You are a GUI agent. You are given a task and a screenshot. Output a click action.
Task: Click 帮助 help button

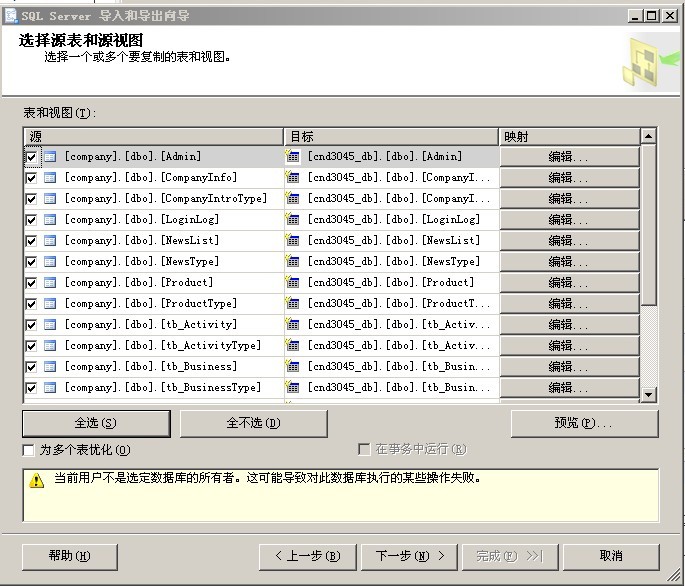click(70, 557)
